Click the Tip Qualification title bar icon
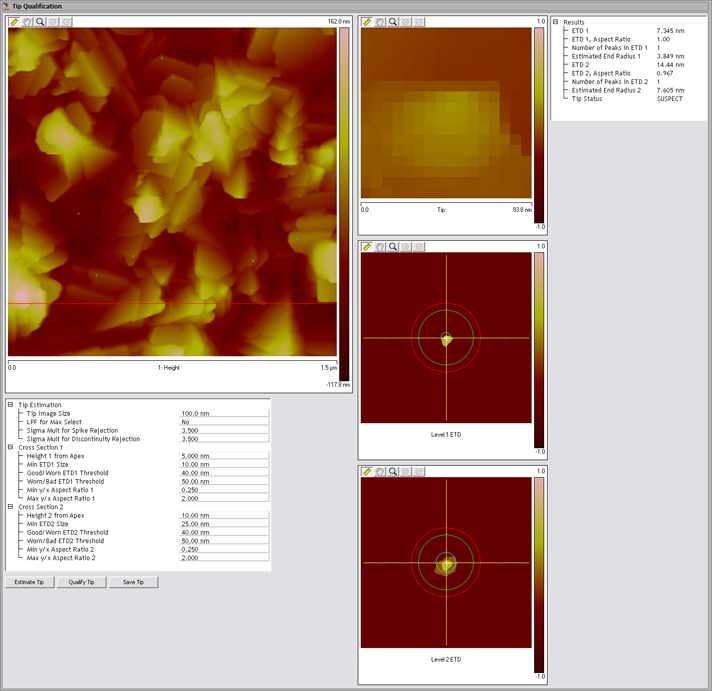 pos(6,6)
